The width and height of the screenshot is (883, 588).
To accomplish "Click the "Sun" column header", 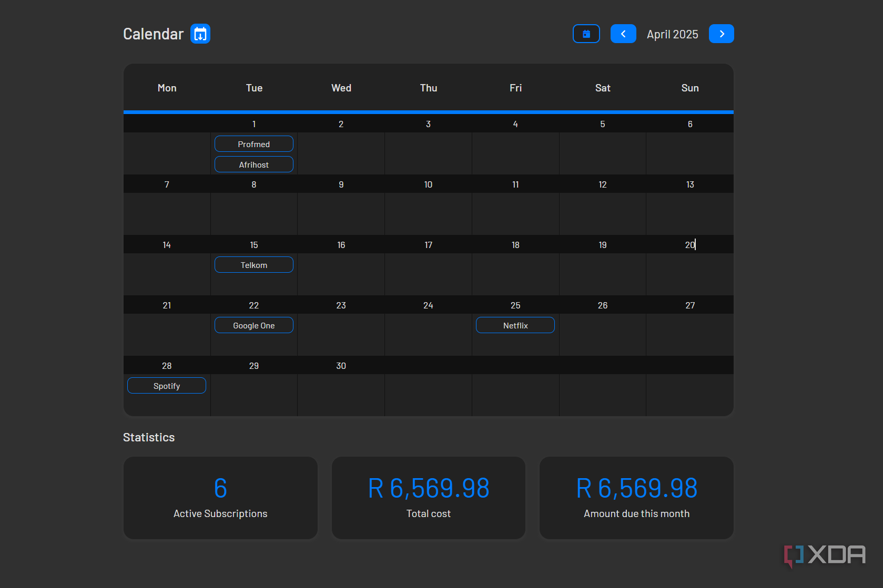I will pyautogui.click(x=690, y=88).
